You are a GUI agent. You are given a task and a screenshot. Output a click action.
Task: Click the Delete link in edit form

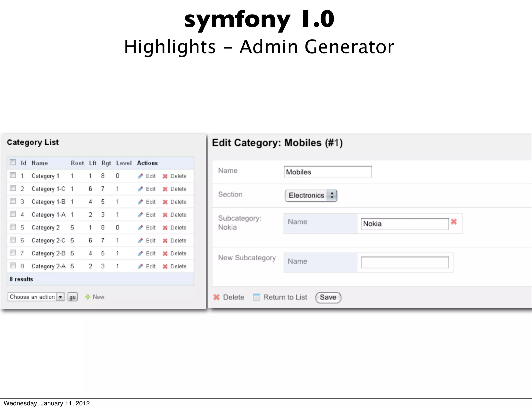234,297
